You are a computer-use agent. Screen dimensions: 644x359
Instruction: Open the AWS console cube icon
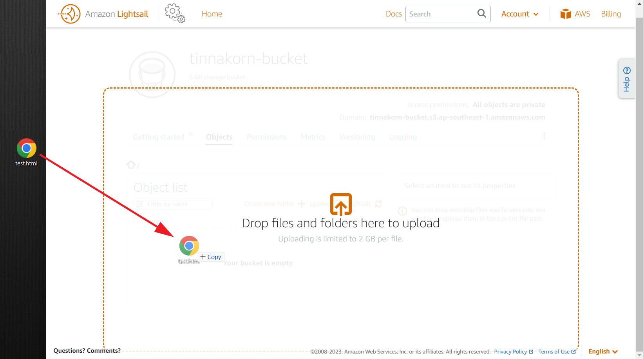click(566, 14)
